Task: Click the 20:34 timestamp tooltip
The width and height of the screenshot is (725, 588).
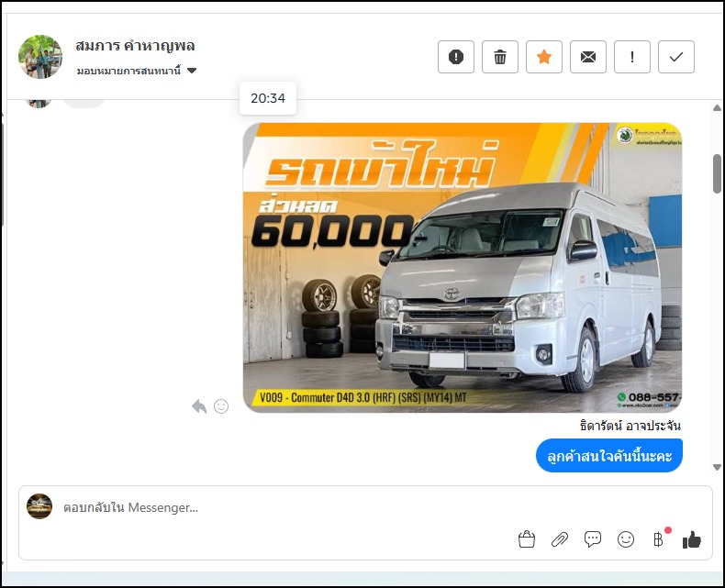Action: [268, 98]
